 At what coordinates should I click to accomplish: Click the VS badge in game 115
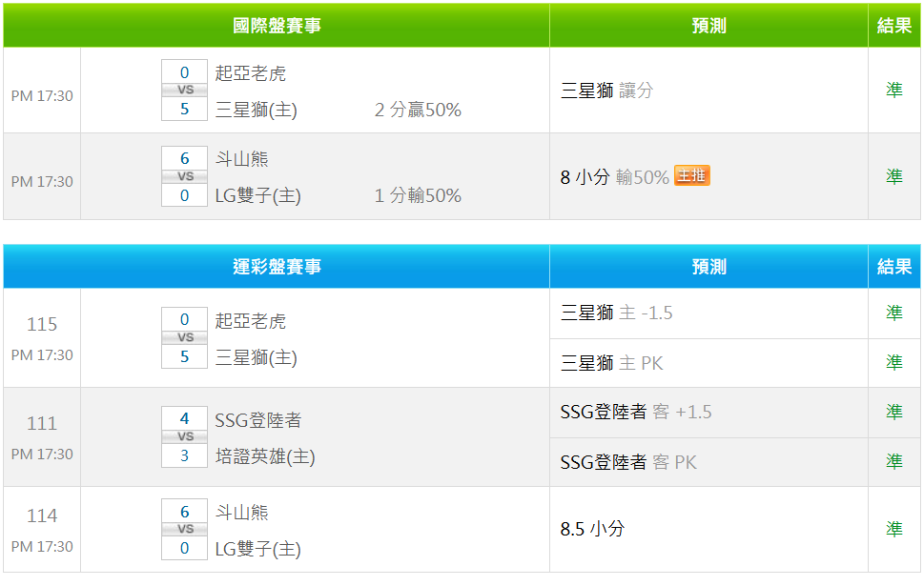(x=185, y=337)
